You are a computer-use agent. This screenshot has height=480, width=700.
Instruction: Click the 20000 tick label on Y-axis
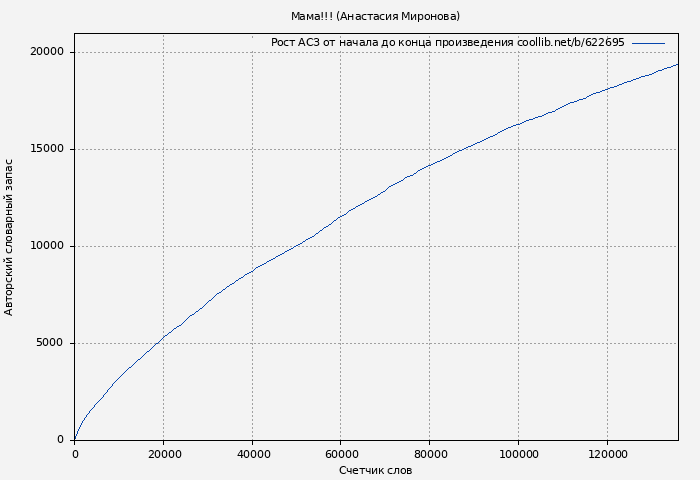click(46, 52)
